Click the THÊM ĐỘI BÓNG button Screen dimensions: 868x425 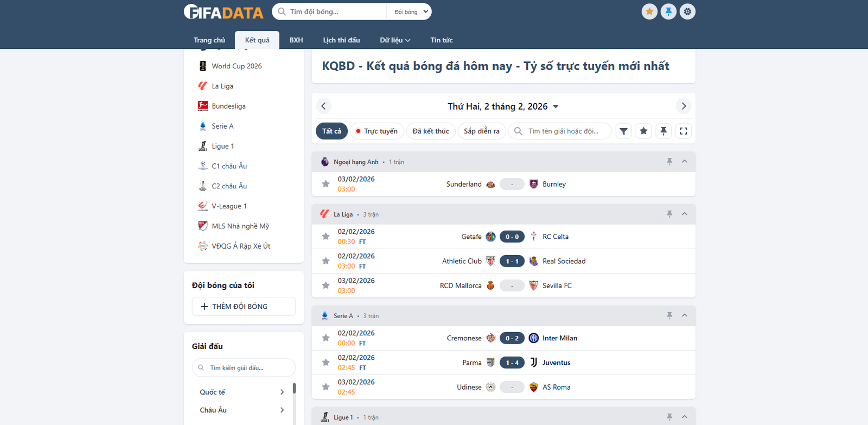(244, 307)
